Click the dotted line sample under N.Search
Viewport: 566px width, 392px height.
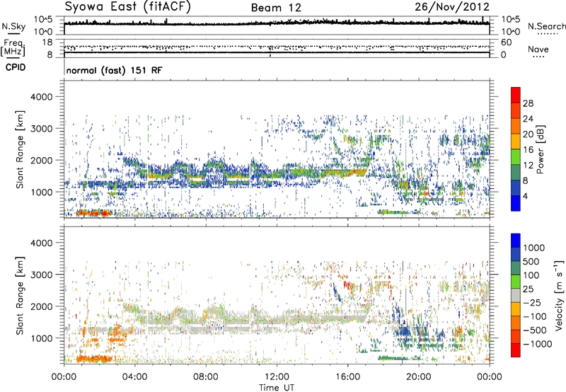547,34
